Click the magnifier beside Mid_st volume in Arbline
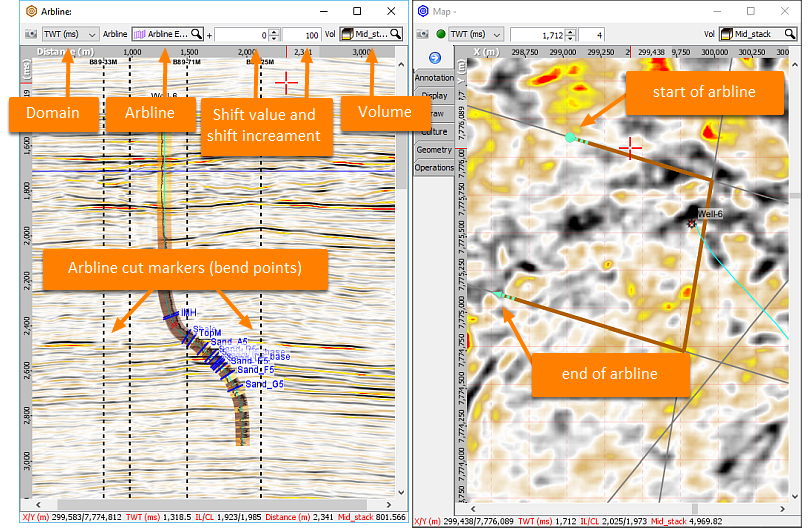This screenshot has width=812, height=528. (395, 34)
